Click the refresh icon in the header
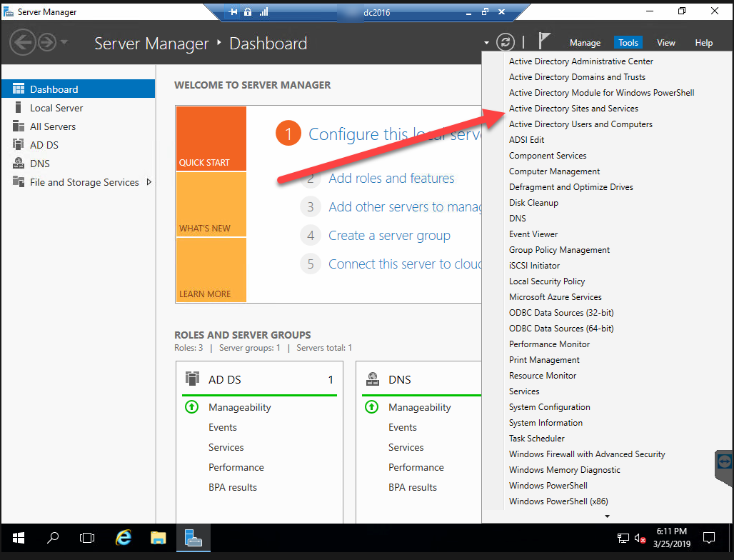The width and height of the screenshot is (734, 560). [505, 43]
